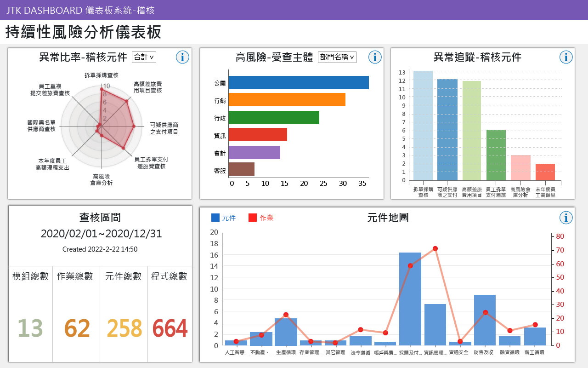Select the 公關 bar in the bar chart
Viewport: 588px width, 368px height.
point(299,83)
